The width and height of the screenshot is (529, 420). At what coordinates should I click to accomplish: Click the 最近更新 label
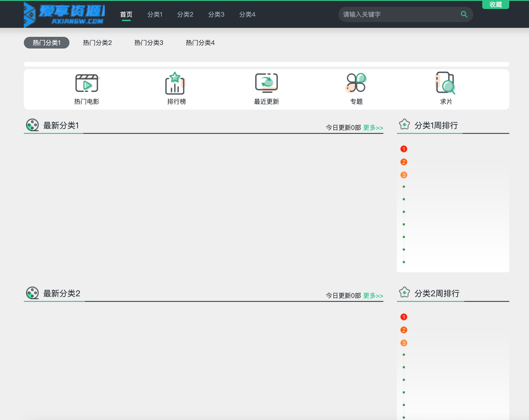(267, 102)
